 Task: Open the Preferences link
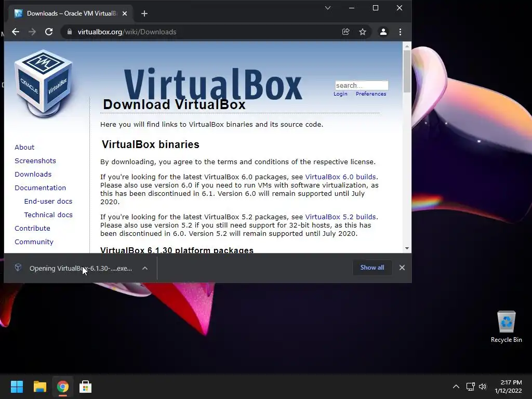click(x=371, y=94)
